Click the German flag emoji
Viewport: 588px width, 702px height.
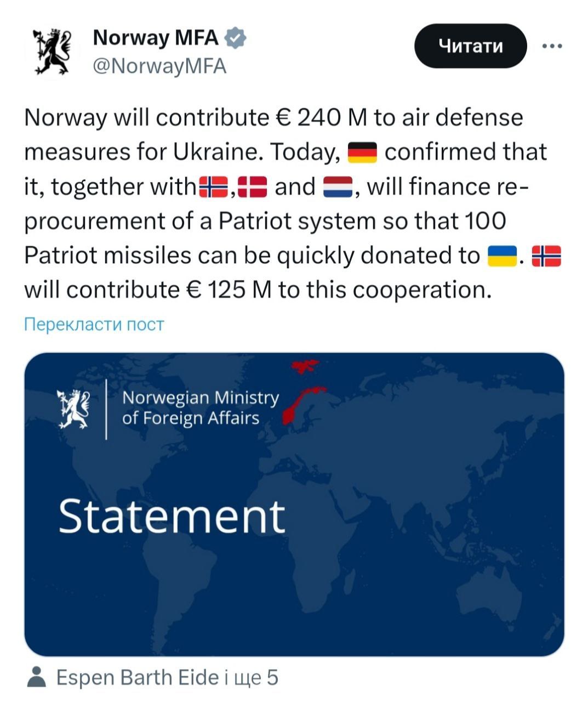coord(363,152)
